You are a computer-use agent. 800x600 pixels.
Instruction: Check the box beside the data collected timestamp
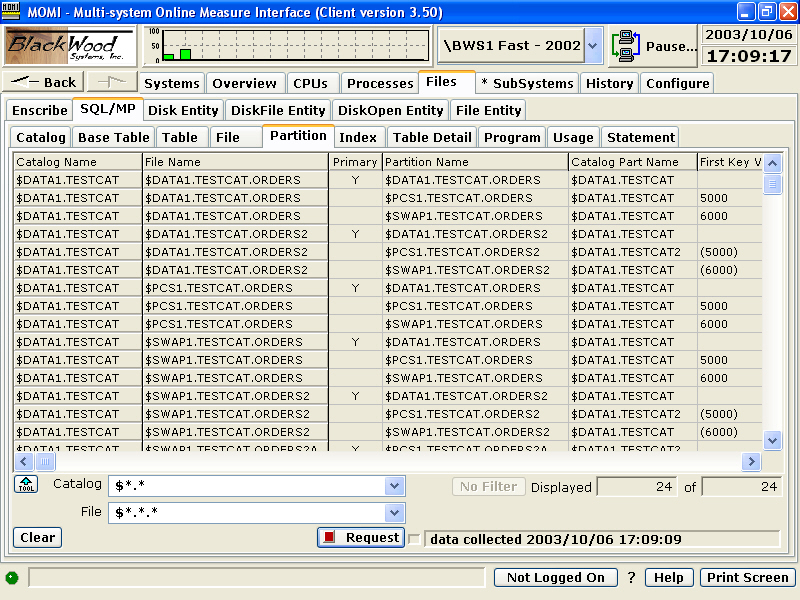tap(414, 537)
